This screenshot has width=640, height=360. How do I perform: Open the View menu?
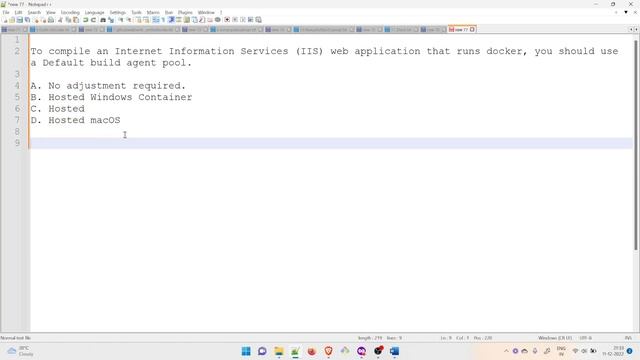(51, 13)
